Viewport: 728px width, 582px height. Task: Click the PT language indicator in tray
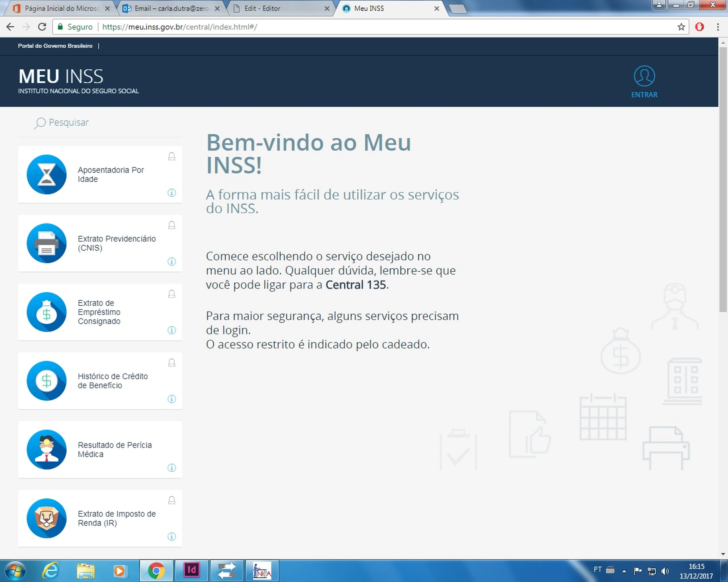coord(597,569)
